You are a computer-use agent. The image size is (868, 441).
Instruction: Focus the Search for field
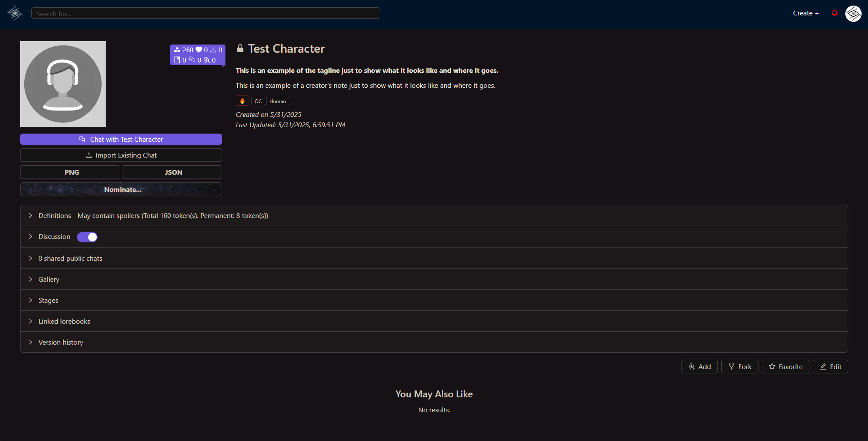click(206, 13)
